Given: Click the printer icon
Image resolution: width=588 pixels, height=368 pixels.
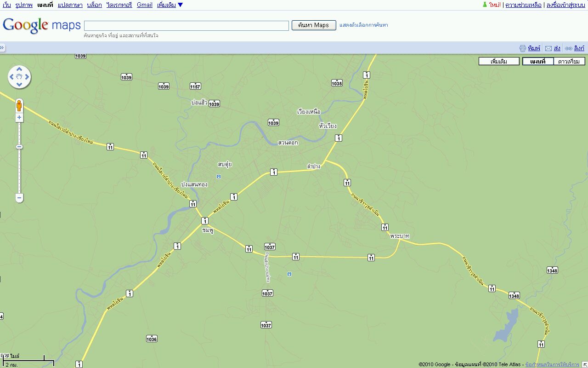Looking at the screenshot, I should tap(522, 48).
